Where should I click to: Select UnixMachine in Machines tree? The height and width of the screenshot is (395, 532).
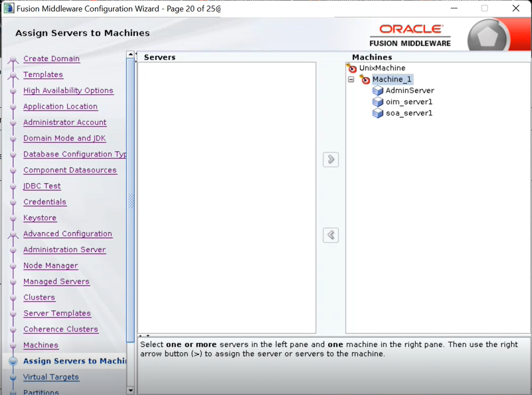(x=382, y=68)
